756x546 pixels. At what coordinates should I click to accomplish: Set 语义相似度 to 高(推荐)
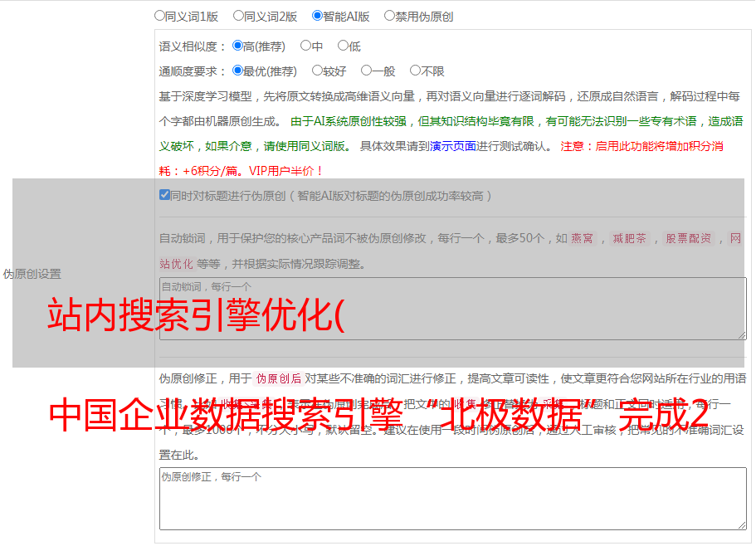point(237,46)
